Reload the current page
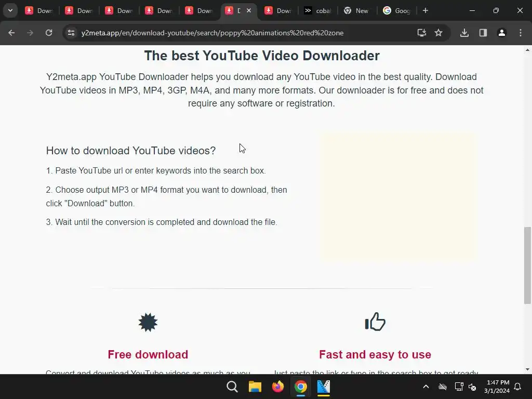This screenshot has width=532, height=399. click(x=49, y=33)
